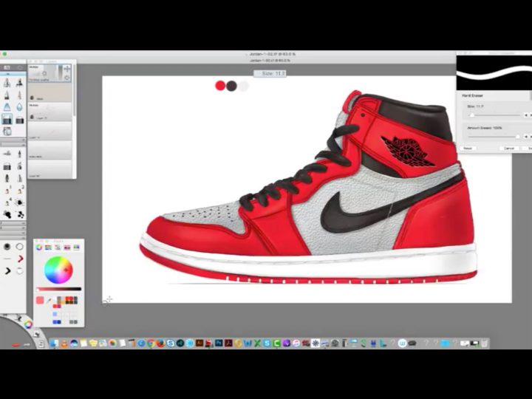Expand the second brush set arrow
Viewport: 532px width, 399px height.
coord(23,145)
